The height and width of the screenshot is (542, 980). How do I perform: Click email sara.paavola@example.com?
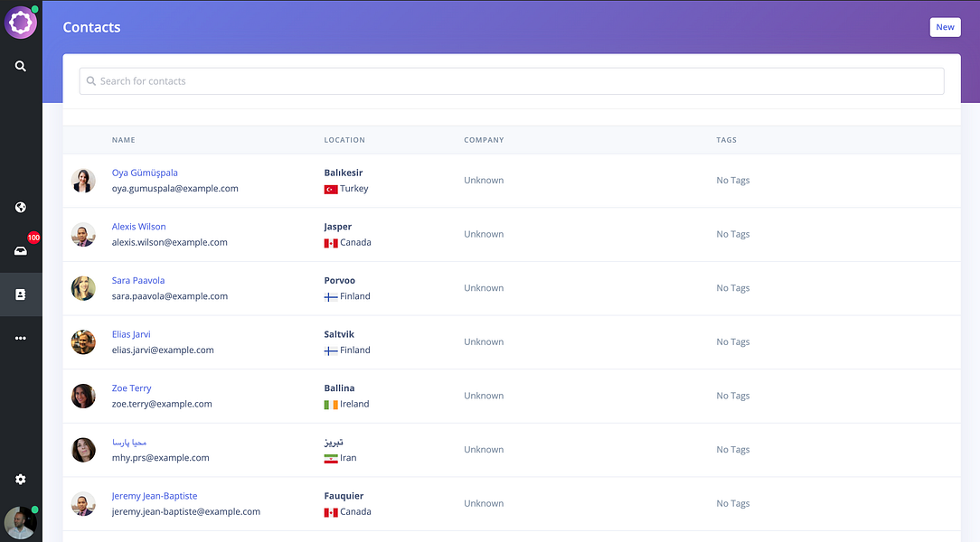coord(169,296)
